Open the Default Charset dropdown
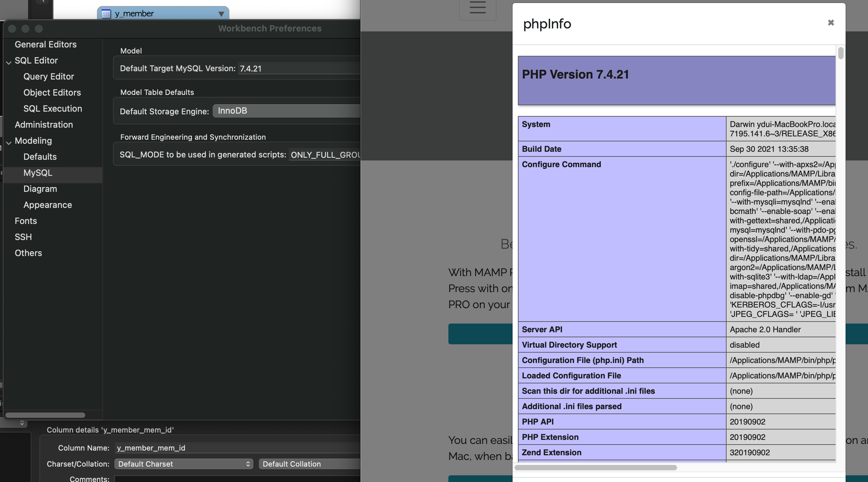The image size is (868, 482). pos(183,464)
